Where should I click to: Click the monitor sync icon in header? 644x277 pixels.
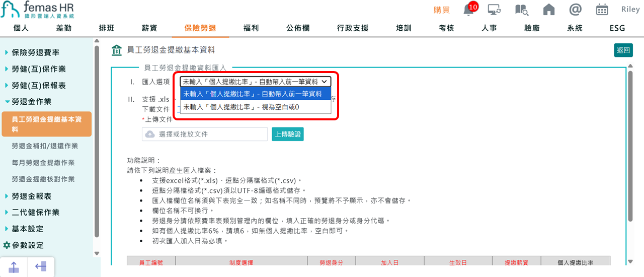(x=495, y=10)
